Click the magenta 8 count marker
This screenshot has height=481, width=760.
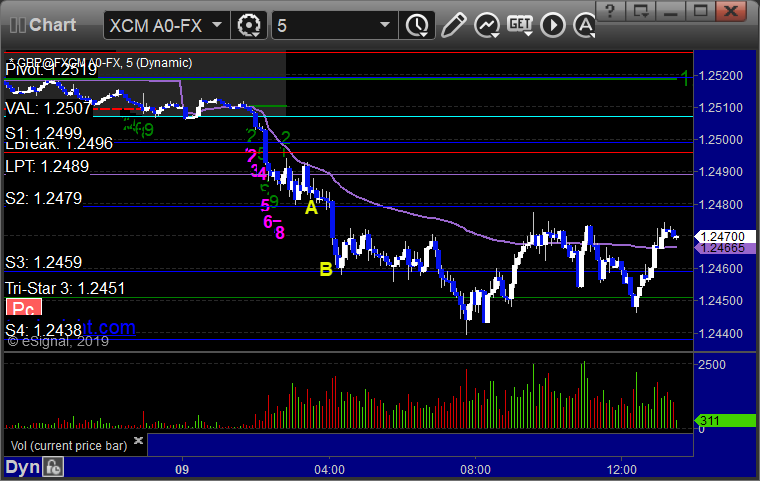[x=280, y=233]
